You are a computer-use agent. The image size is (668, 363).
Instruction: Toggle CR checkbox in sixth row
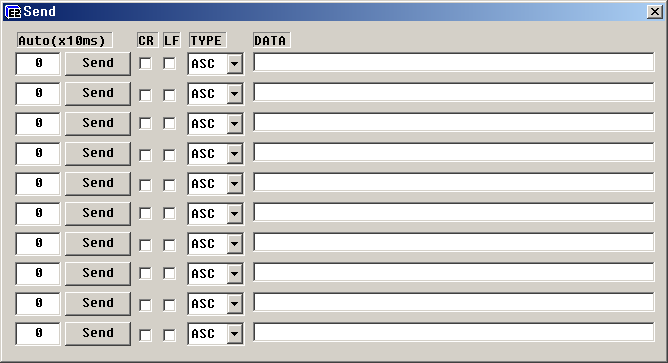pos(145,213)
